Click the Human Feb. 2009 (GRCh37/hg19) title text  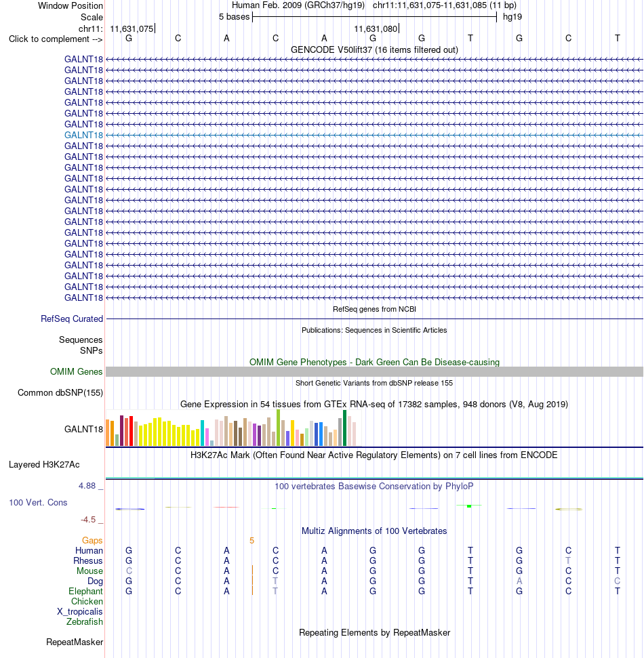pyautogui.click(x=298, y=5)
